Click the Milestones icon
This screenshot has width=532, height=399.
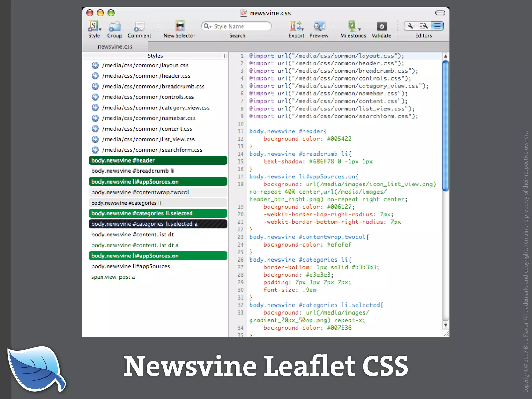click(352, 26)
